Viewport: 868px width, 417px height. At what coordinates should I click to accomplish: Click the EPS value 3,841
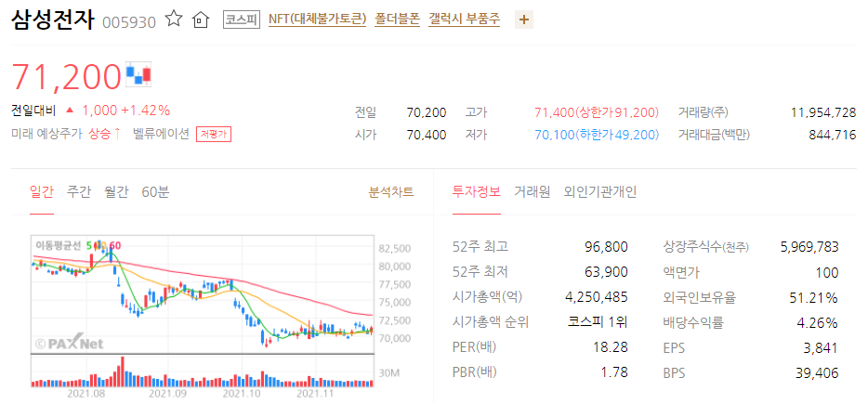point(822,348)
